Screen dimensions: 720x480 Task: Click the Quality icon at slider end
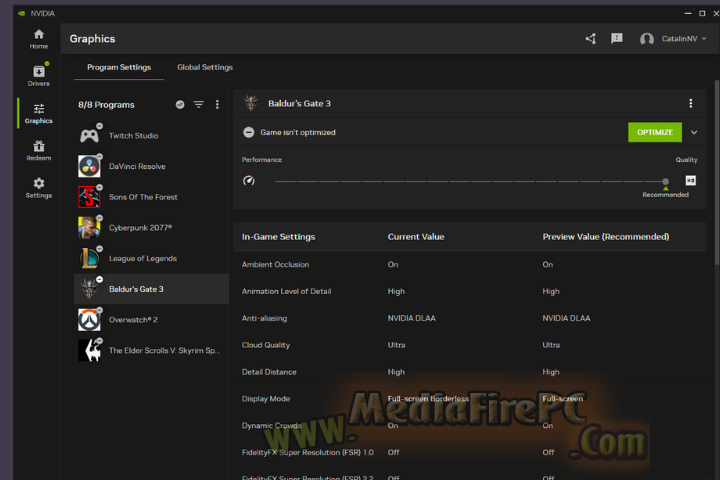pyautogui.click(x=691, y=181)
